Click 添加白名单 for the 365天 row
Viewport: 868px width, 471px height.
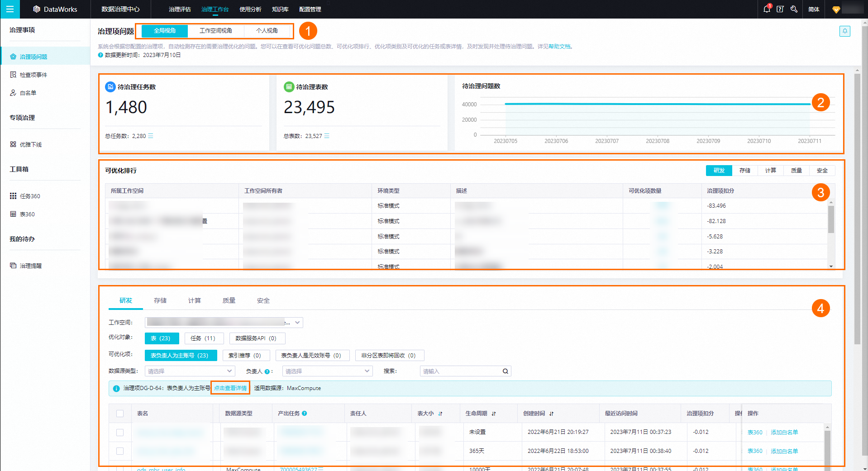(x=784, y=451)
